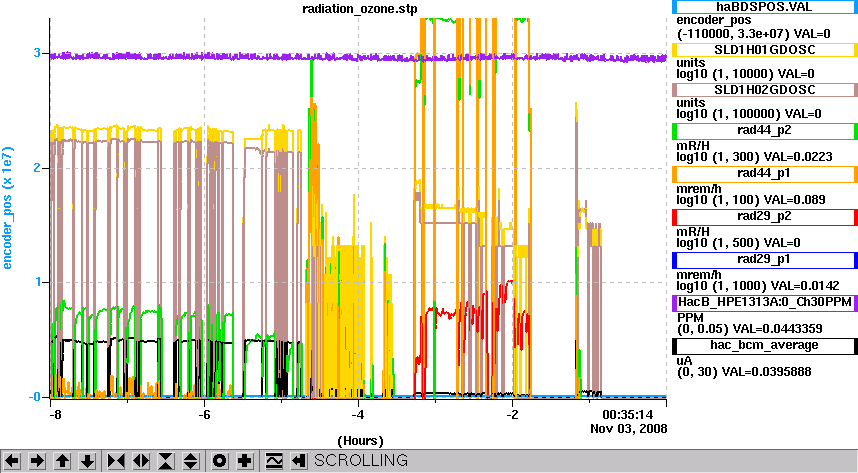The width and height of the screenshot is (858, 473).
Task: Click the waveform icon in the toolbar
Action: 274,461
